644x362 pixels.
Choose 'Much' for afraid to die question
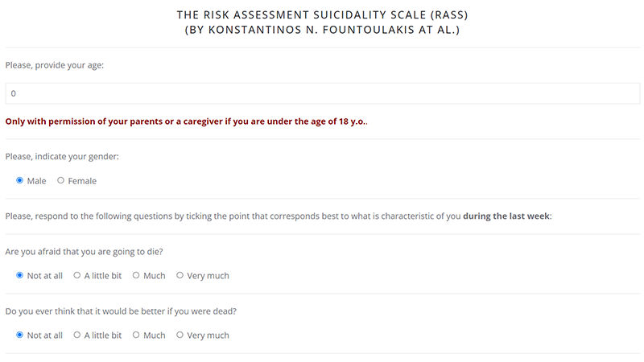(137, 275)
